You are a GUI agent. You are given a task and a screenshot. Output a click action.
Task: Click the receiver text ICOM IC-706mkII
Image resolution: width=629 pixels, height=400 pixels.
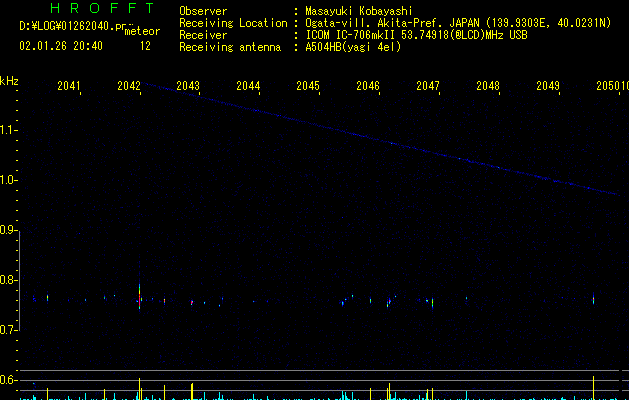(351, 35)
